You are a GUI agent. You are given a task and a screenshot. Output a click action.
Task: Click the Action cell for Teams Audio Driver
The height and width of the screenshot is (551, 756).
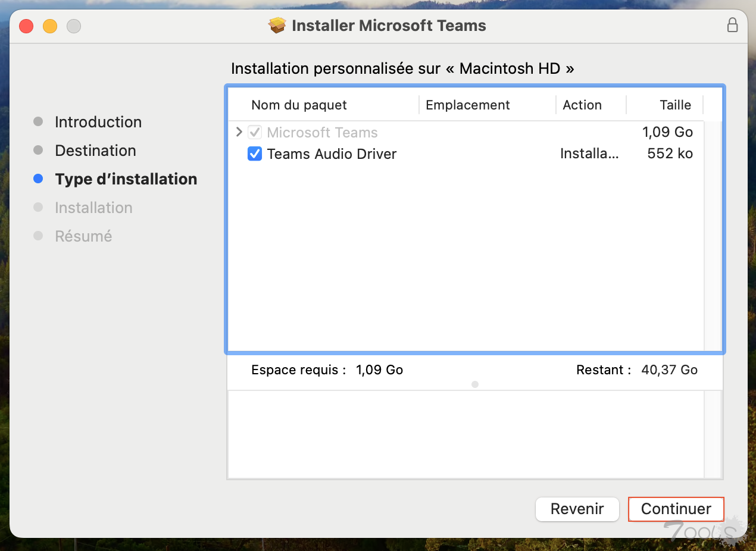click(589, 154)
